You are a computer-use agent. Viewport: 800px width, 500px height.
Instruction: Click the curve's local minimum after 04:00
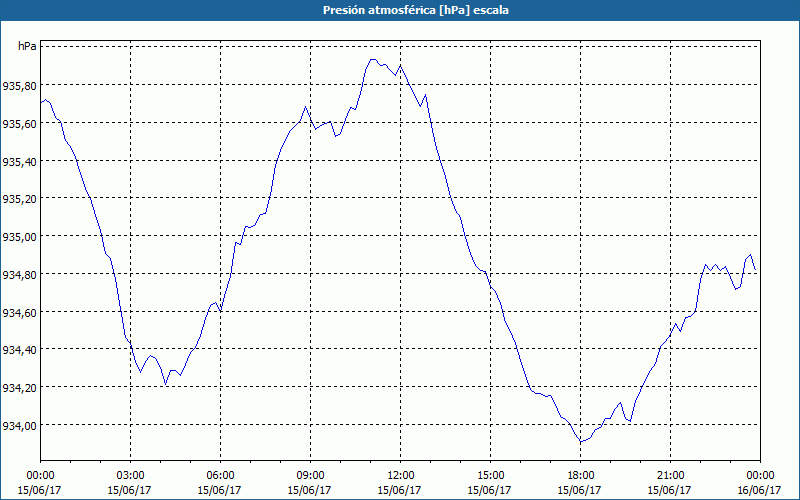pyautogui.click(x=165, y=384)
